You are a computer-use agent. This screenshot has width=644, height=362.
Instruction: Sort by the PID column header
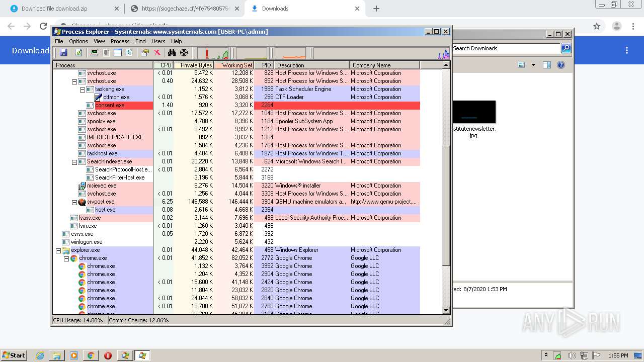click(264, 65)
